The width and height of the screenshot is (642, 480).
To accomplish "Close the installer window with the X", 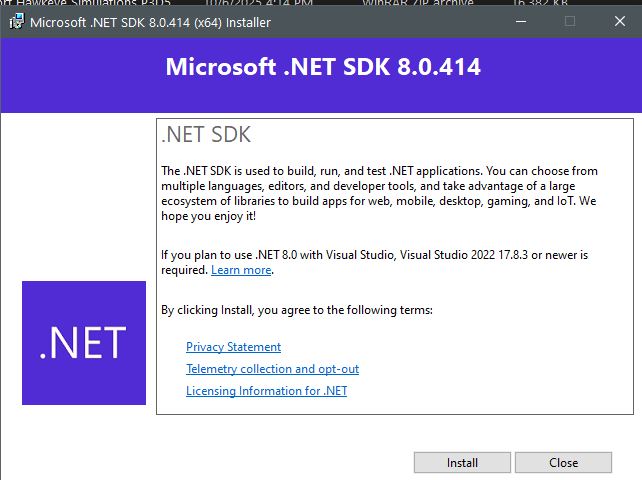I will coord(620,21).
